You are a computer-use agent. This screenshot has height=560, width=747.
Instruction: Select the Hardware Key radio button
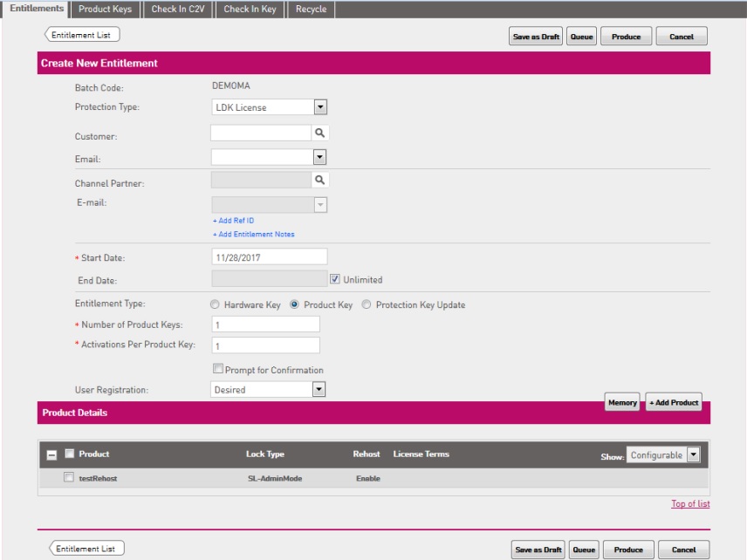point(215,305)
